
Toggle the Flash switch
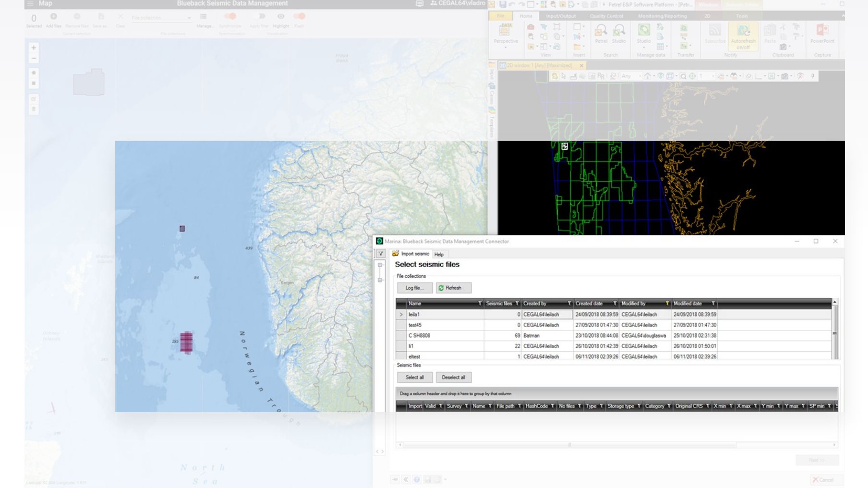pyautogui.click(x=299, y=16)
